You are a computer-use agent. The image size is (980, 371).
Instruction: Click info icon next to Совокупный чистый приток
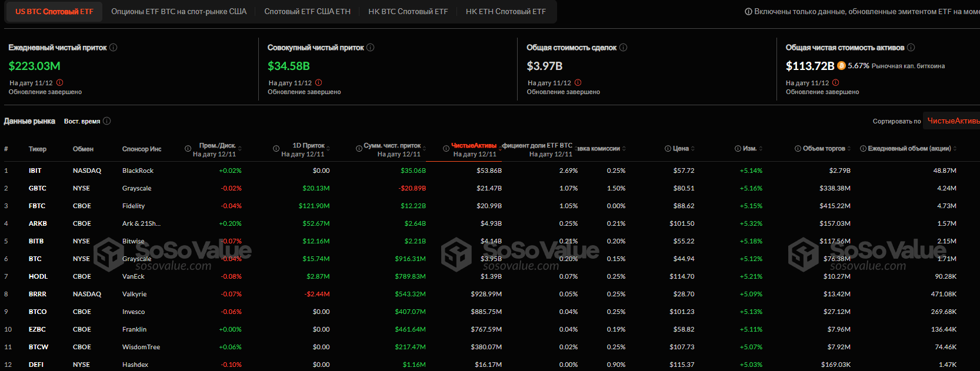371,48
